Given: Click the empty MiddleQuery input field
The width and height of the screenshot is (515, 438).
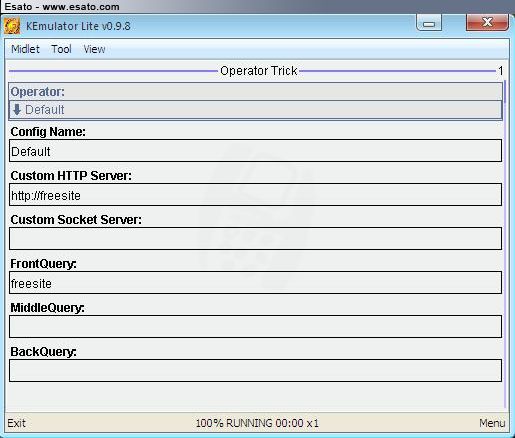Looking at the screenshot, I should [x=255, y=327].
